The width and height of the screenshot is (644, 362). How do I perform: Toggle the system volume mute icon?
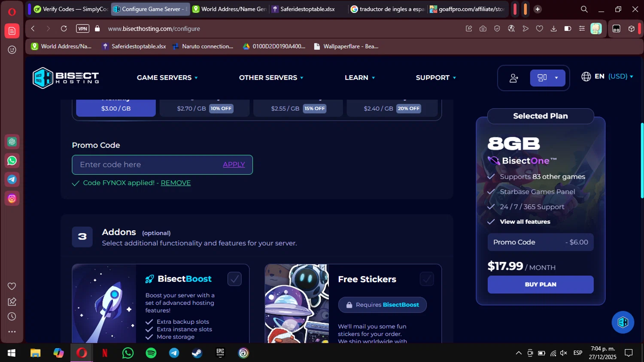[564, 353]
